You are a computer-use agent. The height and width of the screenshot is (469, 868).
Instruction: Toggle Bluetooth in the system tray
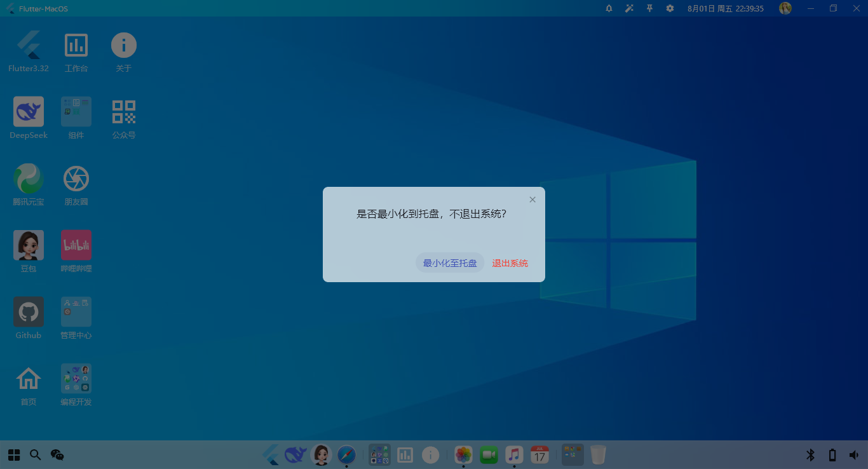(x=810, y=454)
